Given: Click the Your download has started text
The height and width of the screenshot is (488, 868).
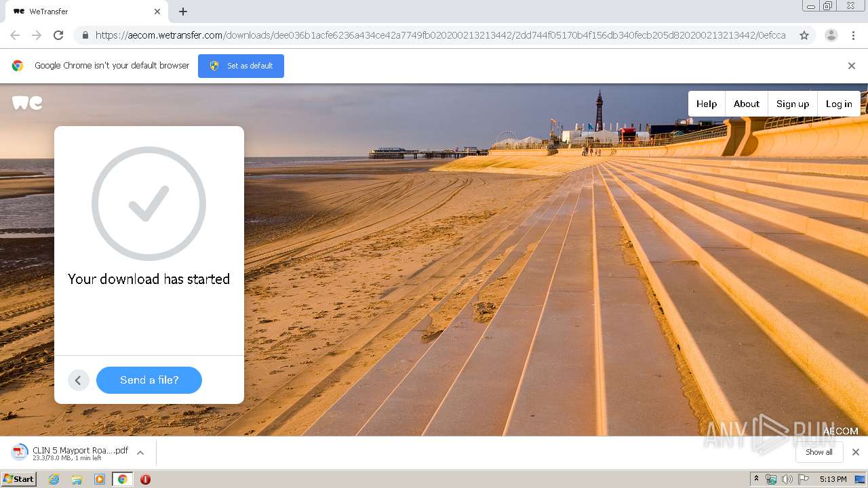Looking at the screenshot, I should point(149,279).
